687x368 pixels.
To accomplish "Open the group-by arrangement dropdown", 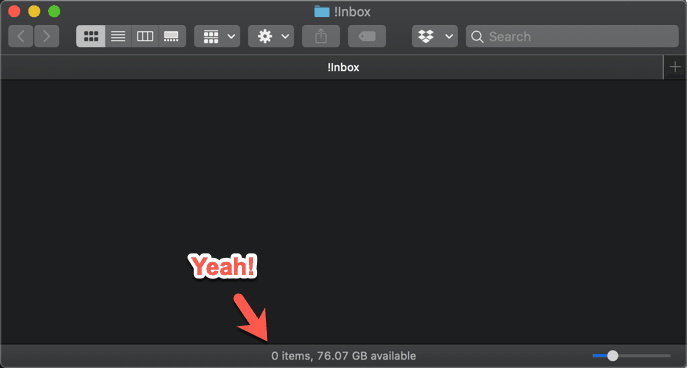I will coord(217,36).
